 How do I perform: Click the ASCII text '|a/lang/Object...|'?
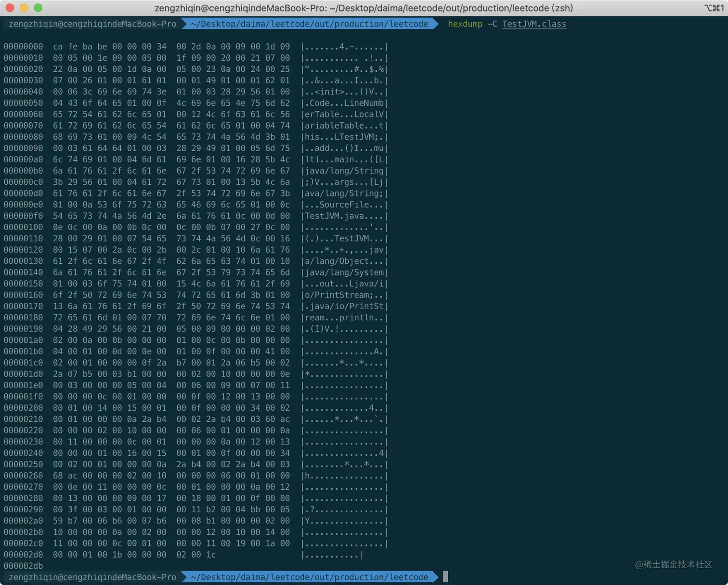tap(344, 261)
